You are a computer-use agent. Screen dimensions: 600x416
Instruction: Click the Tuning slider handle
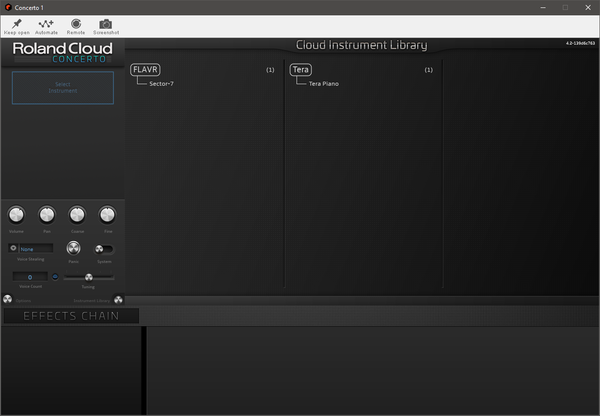[x=89, y=277]
